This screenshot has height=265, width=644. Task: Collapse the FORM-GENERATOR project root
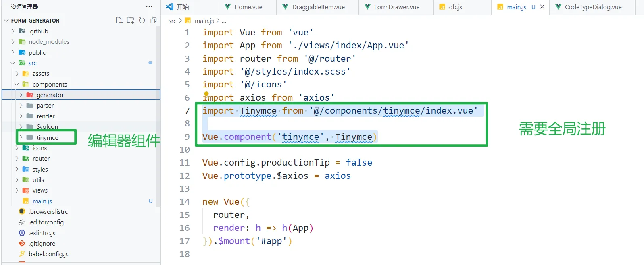[35, 21]
